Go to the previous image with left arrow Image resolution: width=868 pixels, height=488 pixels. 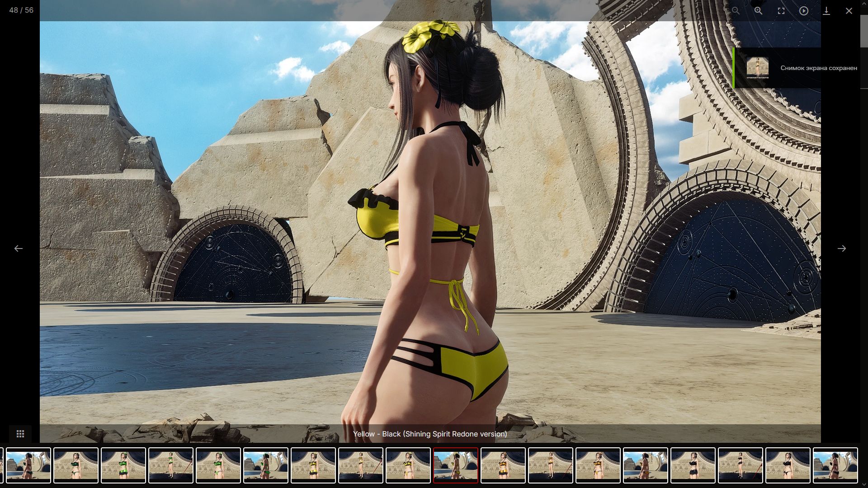19,249
